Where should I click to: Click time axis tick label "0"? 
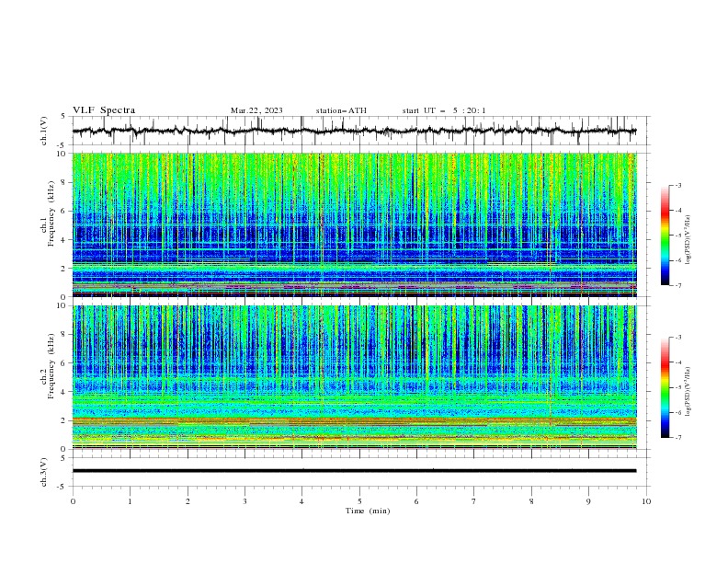coord(73,501)
